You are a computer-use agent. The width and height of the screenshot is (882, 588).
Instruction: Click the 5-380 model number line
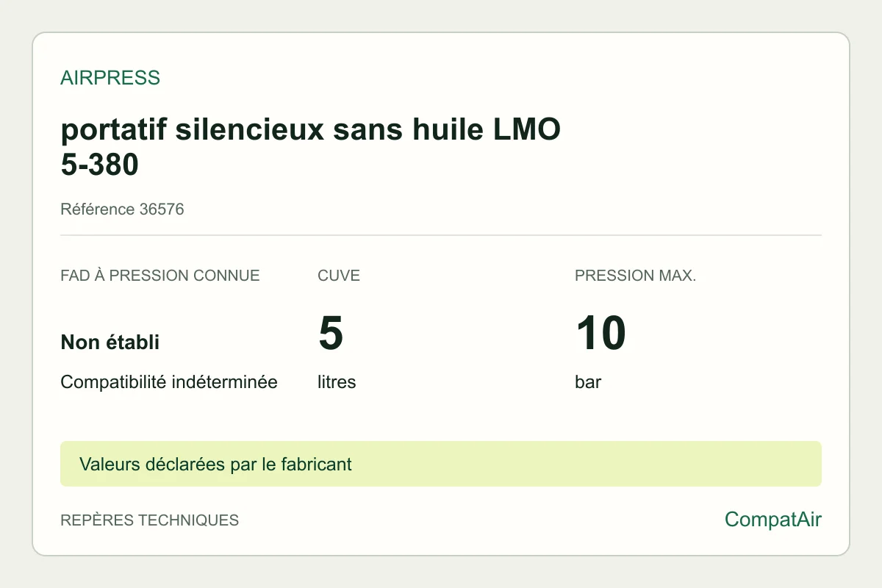100,165
